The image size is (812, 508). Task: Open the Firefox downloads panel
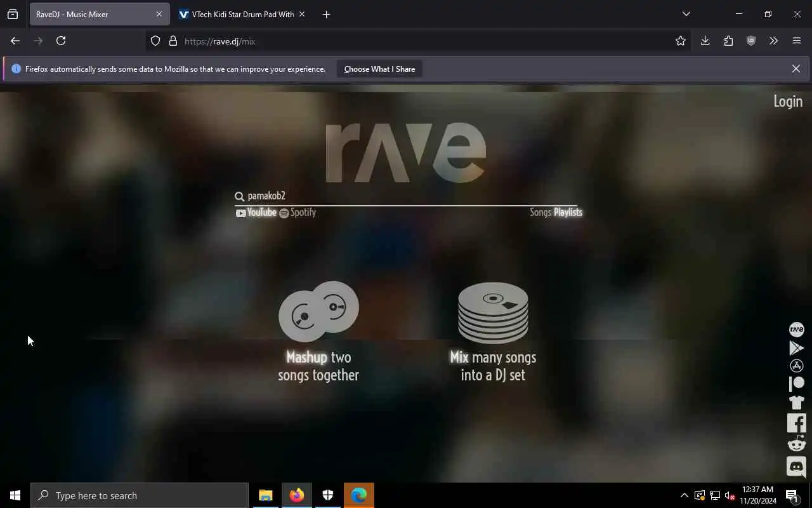pyautogui.click(x=705, y=41)
